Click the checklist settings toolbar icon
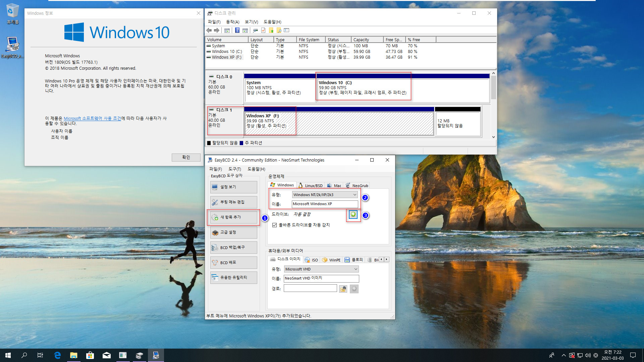 pyautogui.click(x=286, y=31)
